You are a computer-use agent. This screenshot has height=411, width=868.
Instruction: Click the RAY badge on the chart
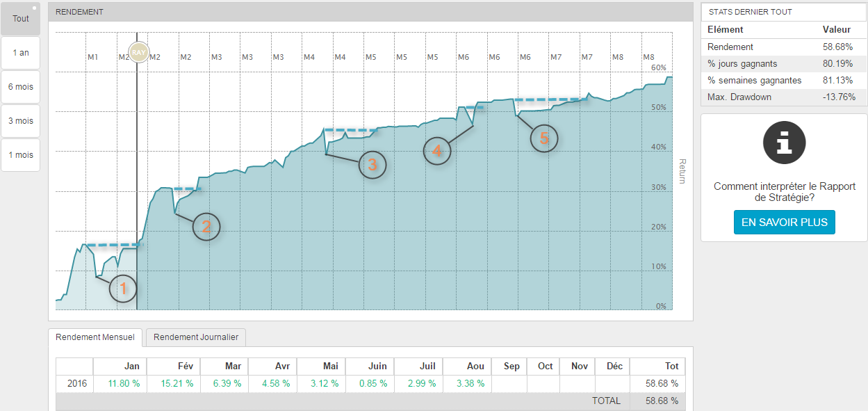click(138, 52)
